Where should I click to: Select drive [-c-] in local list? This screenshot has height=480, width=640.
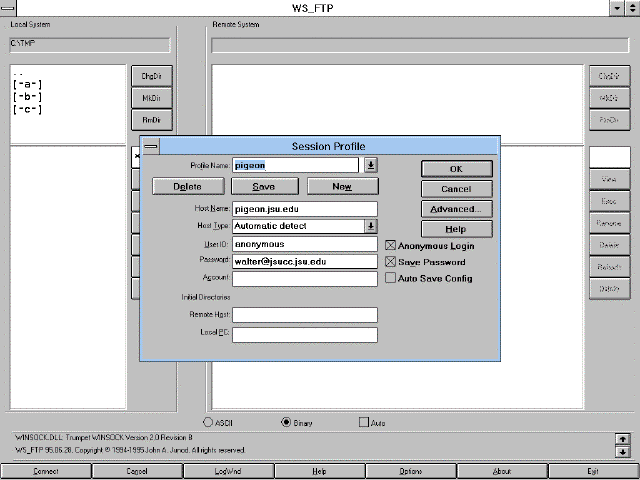coord(27,109)
